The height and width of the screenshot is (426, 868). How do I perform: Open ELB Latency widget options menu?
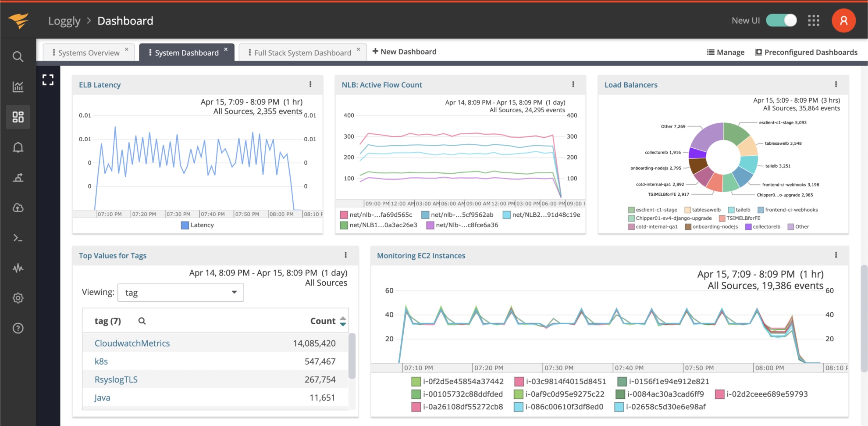(310, 84)
